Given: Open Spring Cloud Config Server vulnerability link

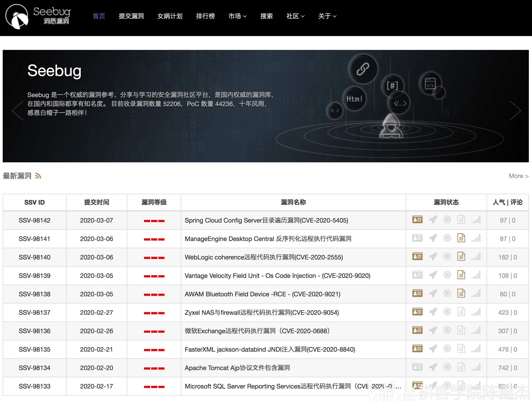Looking at the screenshot, I should pos(266,220).
